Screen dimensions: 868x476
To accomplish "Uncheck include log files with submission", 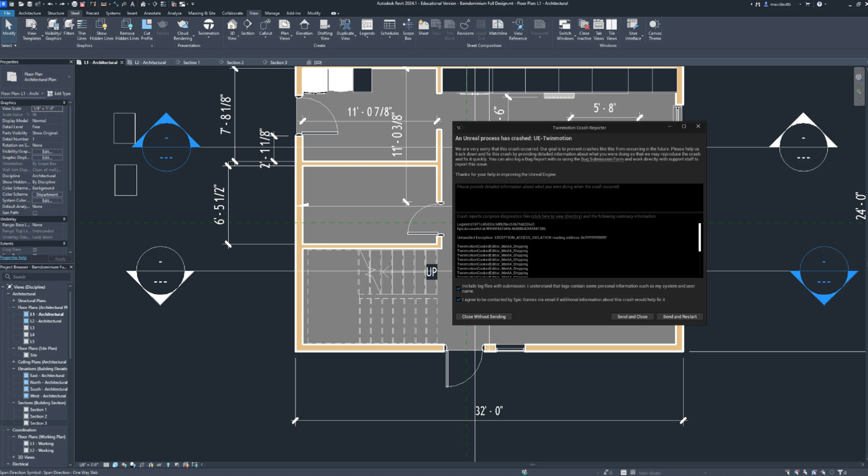I will click(458, 288).
